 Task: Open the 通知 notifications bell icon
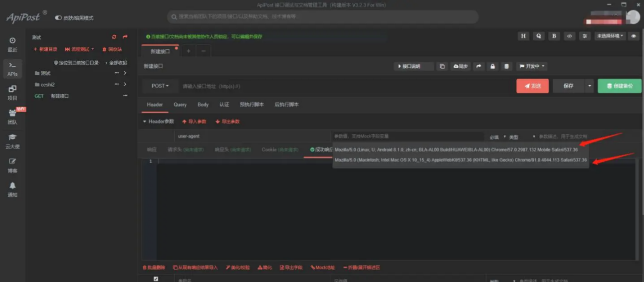[x=12, y=189]
